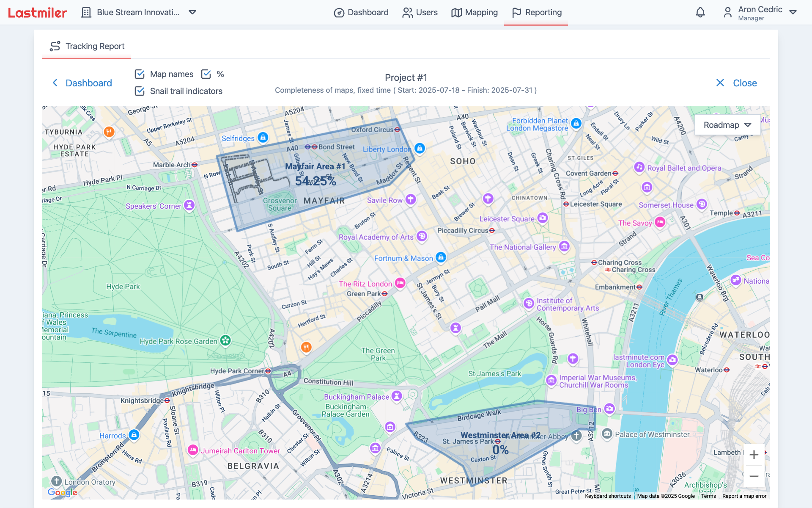Screen dimensions: 812x508
Task: Click the Jumeirah Carlton Tower marker
Action: (x=193, y=450)
